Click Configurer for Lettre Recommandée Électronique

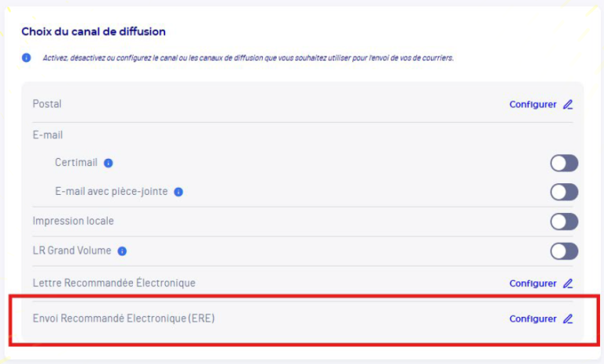click(532, 284)
